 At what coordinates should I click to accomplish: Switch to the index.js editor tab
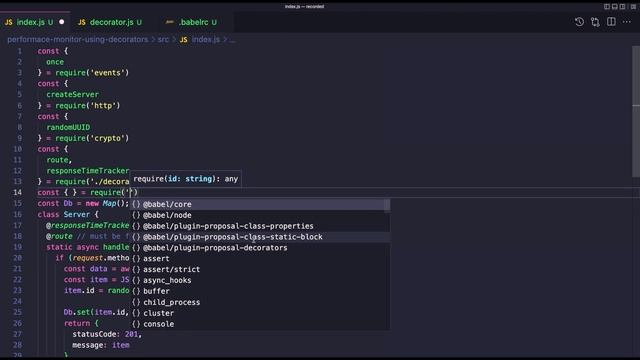[x=35, y=22]
